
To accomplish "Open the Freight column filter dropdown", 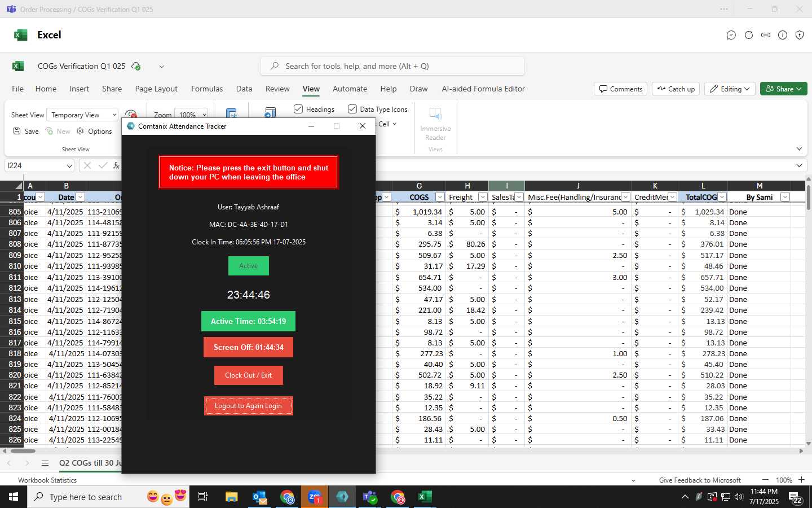I will 483,197.
